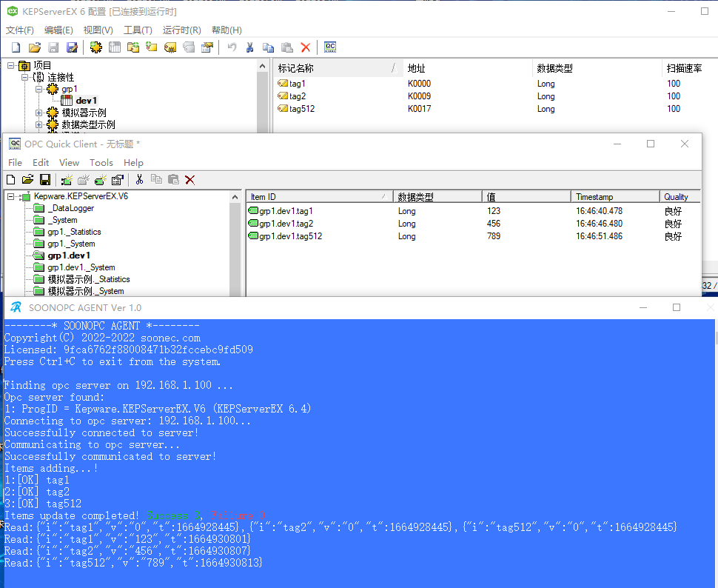Click Cut scissors in OPC Quick Client toolbar

(140, 180)
